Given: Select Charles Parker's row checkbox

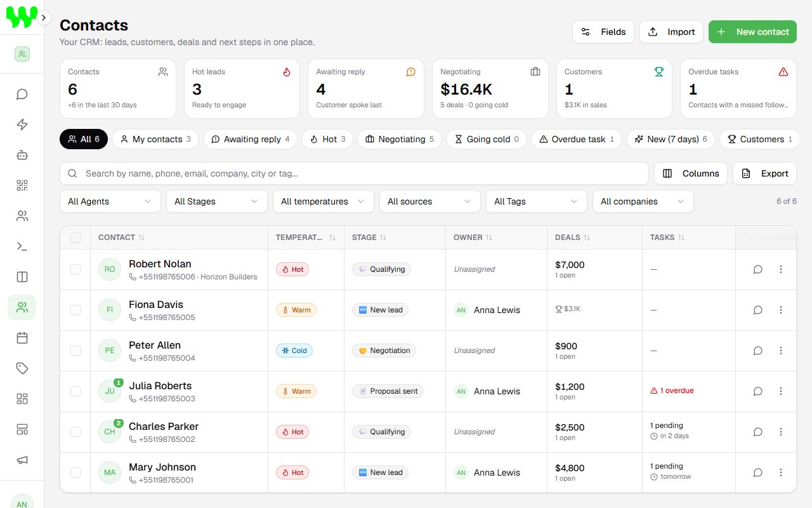Looking at the screenshot, I should click(x=75, y=432).
